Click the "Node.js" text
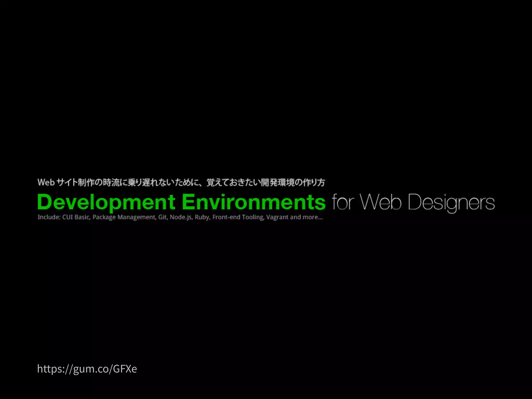The height and width of the screenshot is (399, 532). coord(181,217)
